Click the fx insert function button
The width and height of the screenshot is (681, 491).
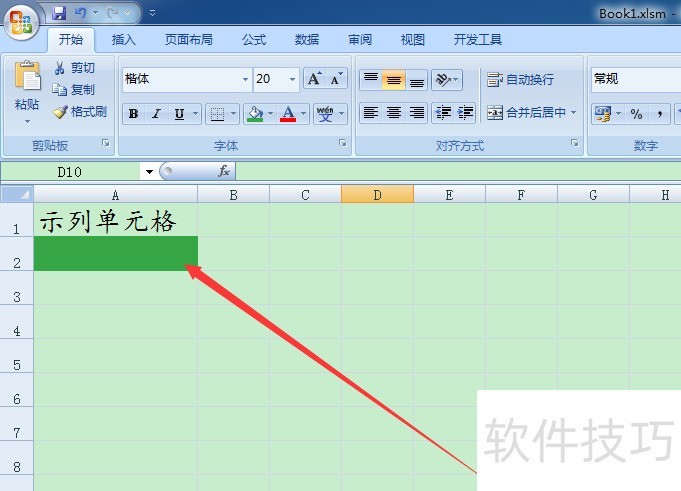pos(223,171)
